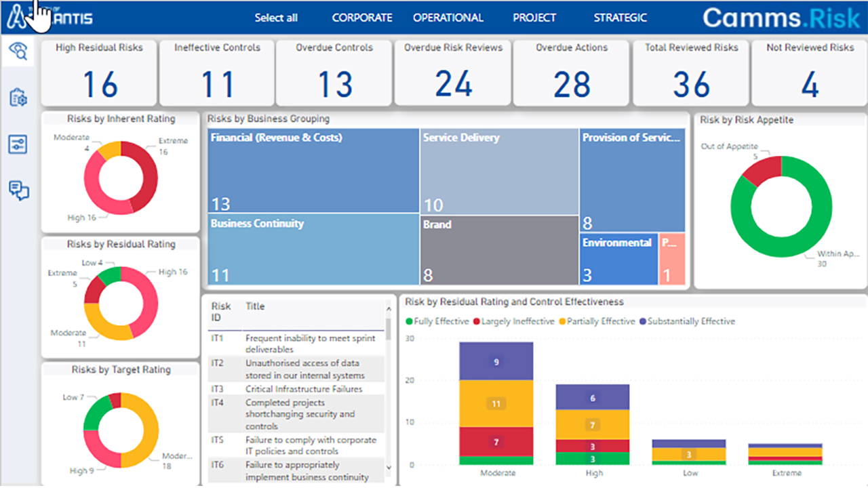Select risk IT3 Critical Infrastructure Failures
Viewport: 868px width, 488px height.
296,389
